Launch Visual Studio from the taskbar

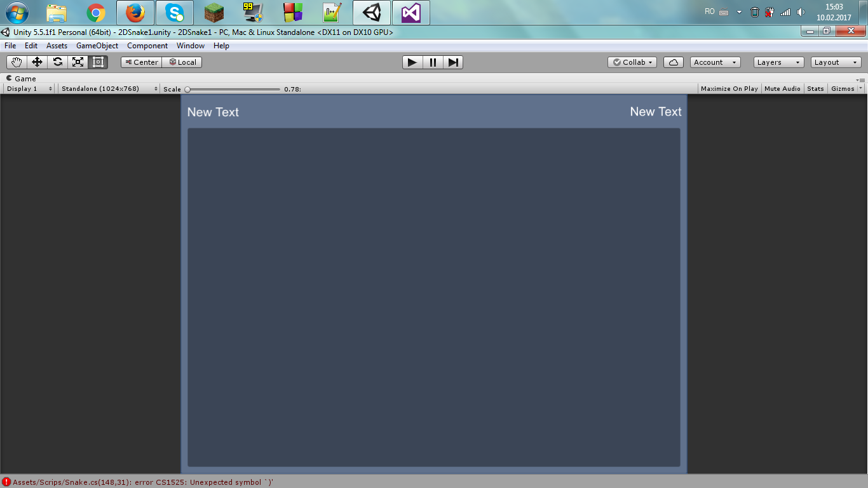pyautogui.click(x=410, y=12)
